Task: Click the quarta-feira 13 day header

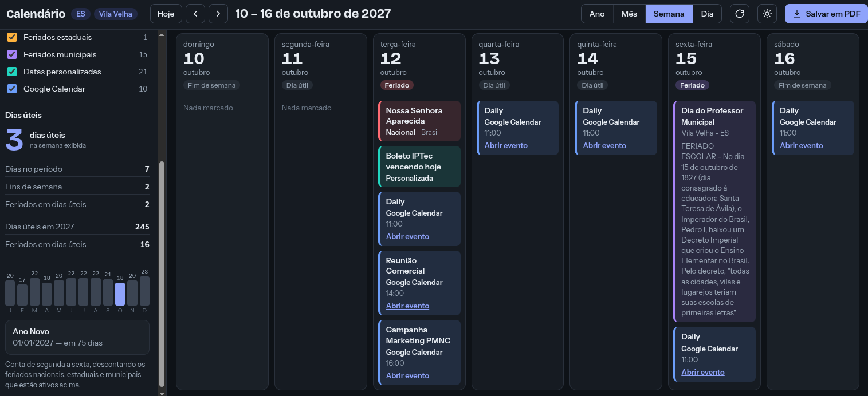Action: click(x=518, y=65)
